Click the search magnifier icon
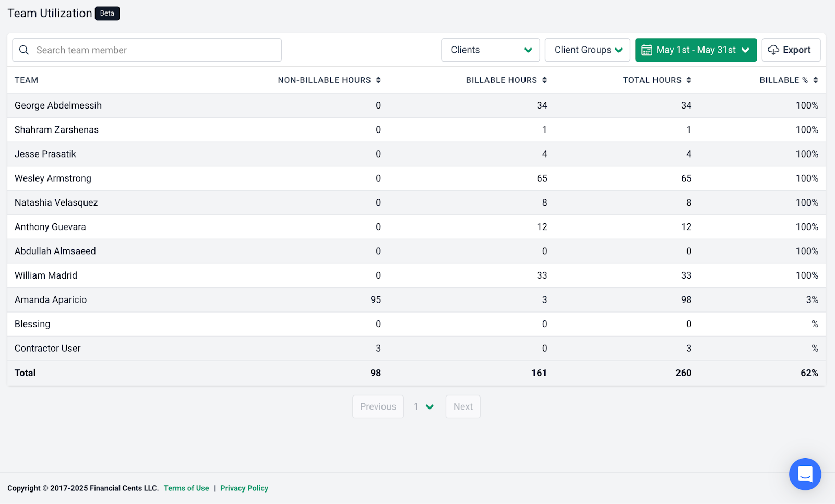The image size is (835, 504). 24,50
